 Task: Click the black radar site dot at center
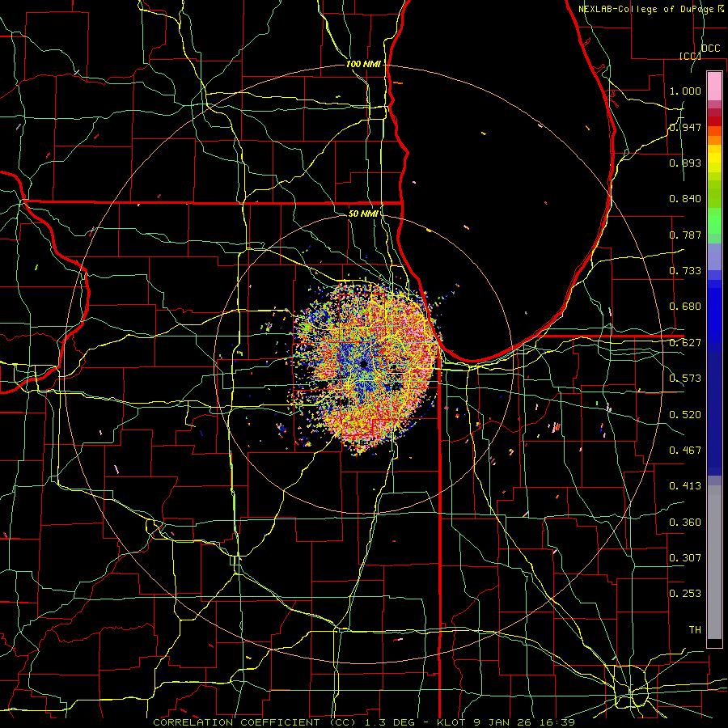click(x=364, y=364)
